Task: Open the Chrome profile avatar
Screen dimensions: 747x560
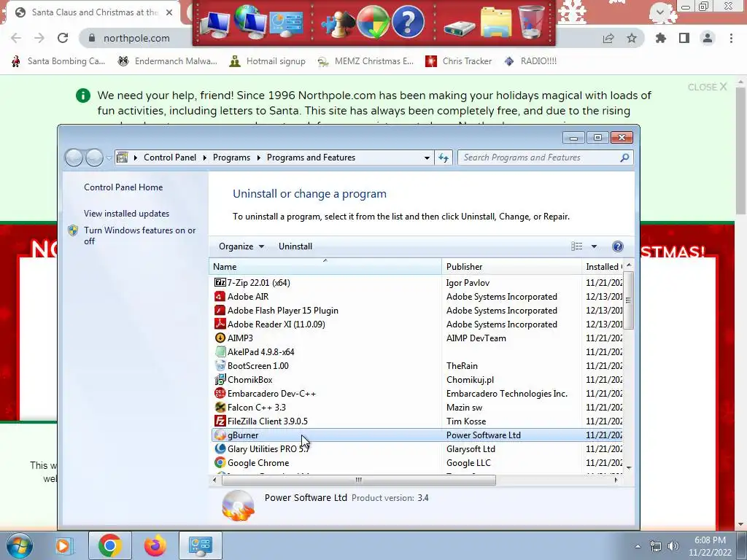Action: 708,38
